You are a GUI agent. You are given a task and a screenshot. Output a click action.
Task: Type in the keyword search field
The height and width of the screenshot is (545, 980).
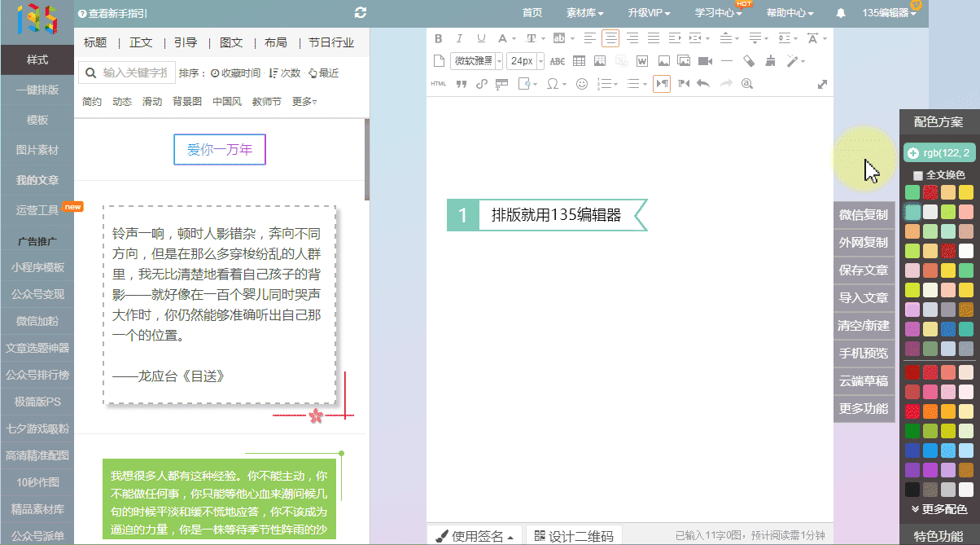pyautogui.click(x=134, y=73)
